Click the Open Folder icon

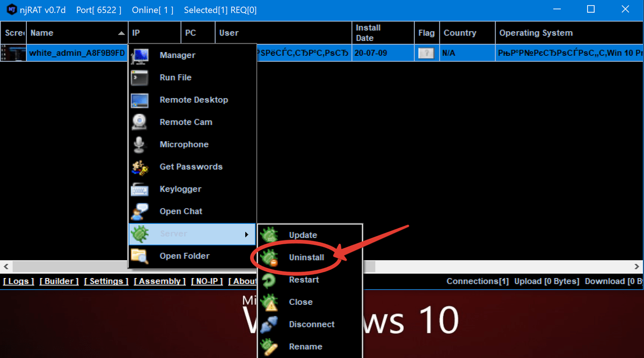coord(140,256)
